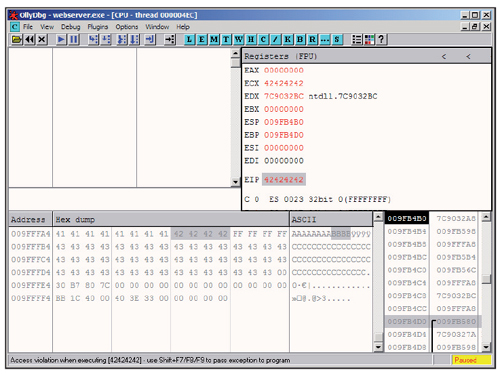500x374 pixels.
Task: Open Breakpoints window with B button
Action: click(x=300, y=40)
